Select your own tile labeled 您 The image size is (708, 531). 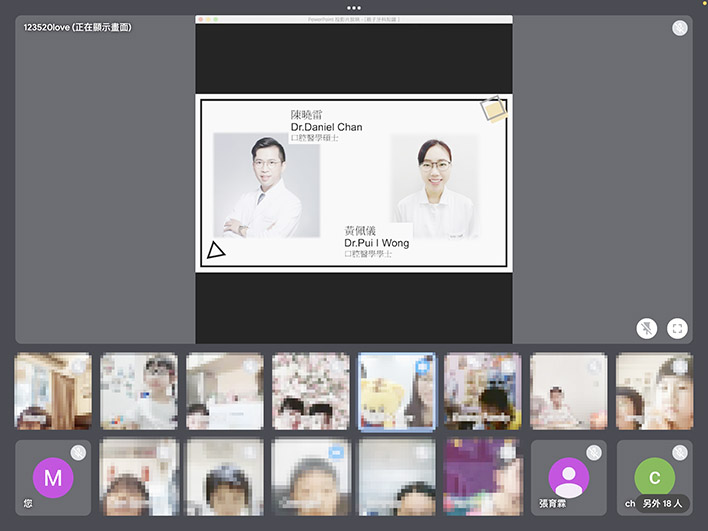(x=53, y=478)
